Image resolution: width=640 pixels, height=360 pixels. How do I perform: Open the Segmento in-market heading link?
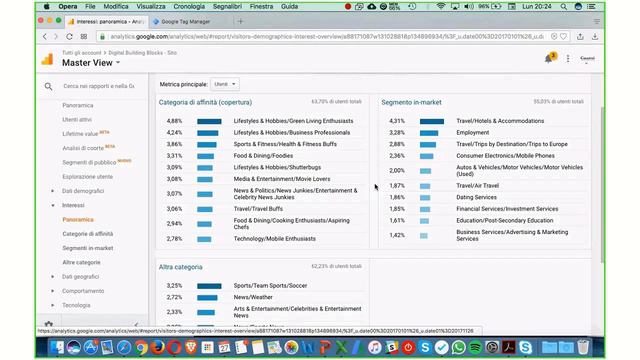(x=411, y=102)
